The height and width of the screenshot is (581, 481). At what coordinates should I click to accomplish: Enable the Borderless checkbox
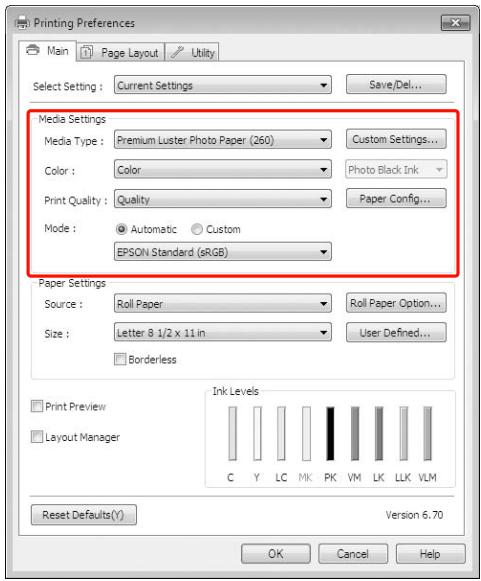coord(120,359)
